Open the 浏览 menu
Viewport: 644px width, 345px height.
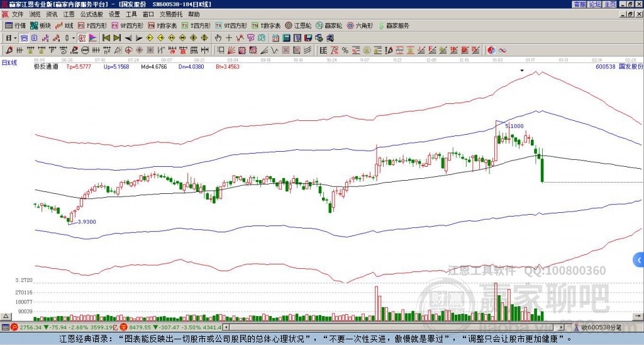pyautogui.click(x=35, y=14)
